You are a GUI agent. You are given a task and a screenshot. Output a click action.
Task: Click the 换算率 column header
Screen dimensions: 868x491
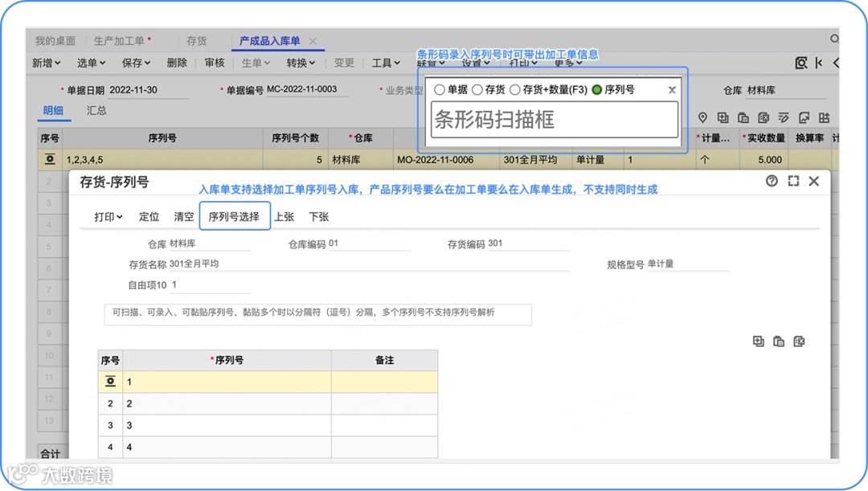coord(809,138)
